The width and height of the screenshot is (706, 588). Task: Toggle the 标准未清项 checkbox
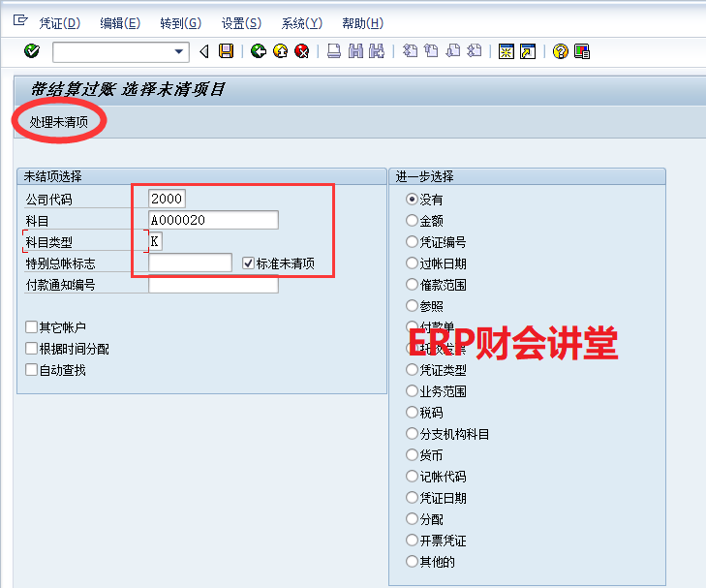(x=249, y=263)
